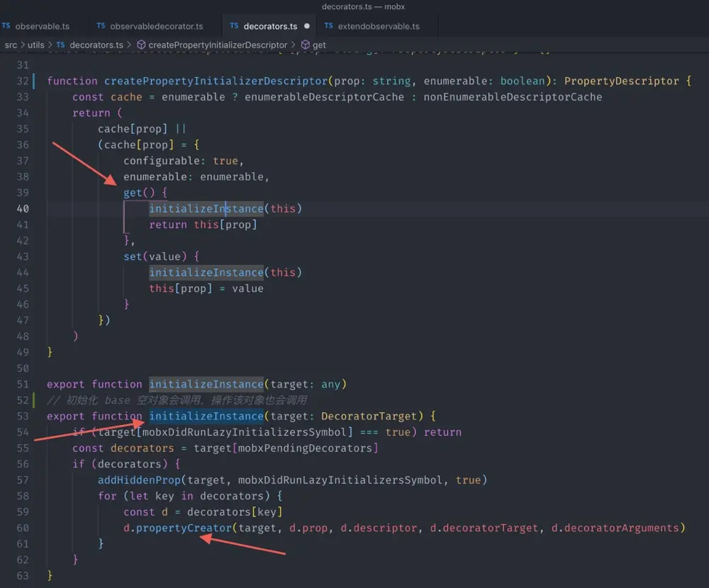Click line number 32 in gutter
Viewport: 709px width, 588px height.
23,81
